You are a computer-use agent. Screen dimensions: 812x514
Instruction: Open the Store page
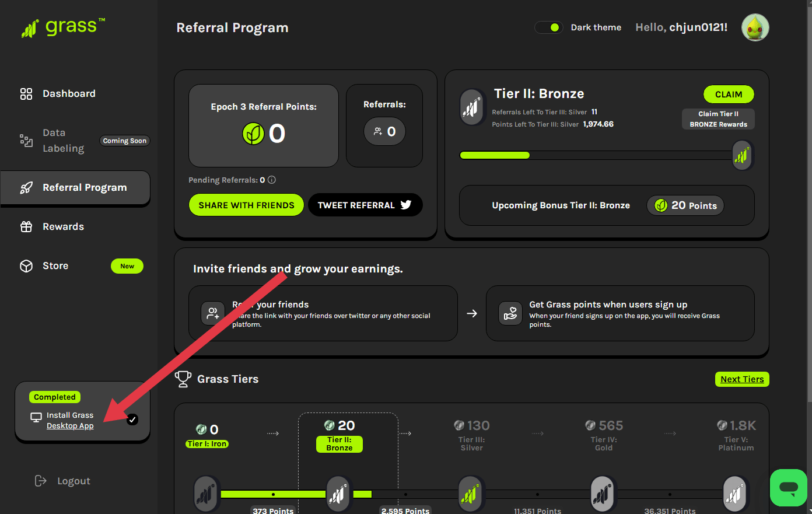(55, 266)
